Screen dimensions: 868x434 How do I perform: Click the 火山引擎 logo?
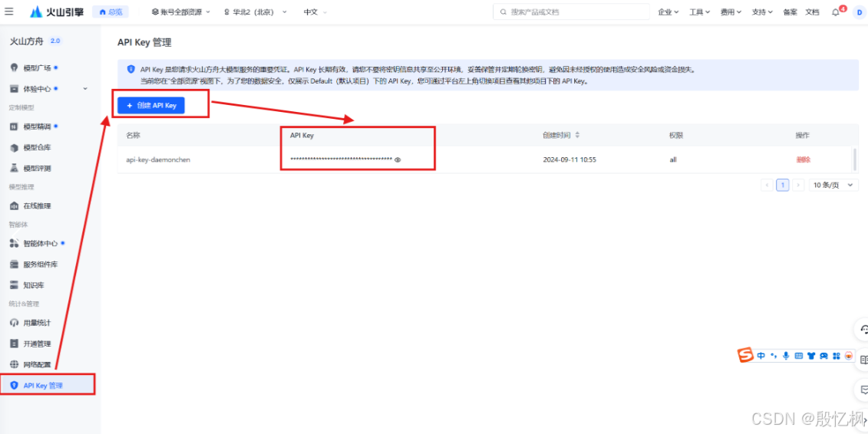57,12
